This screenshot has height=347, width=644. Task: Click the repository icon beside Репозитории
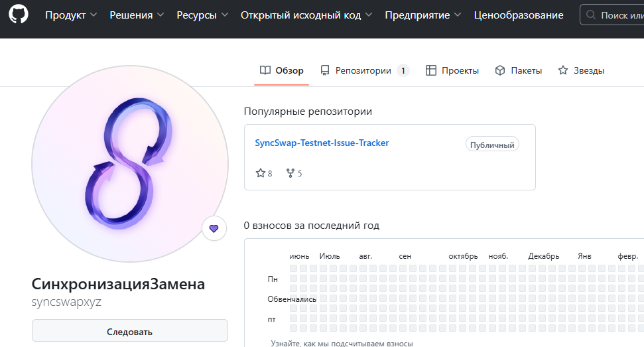(x=325, y=70)
